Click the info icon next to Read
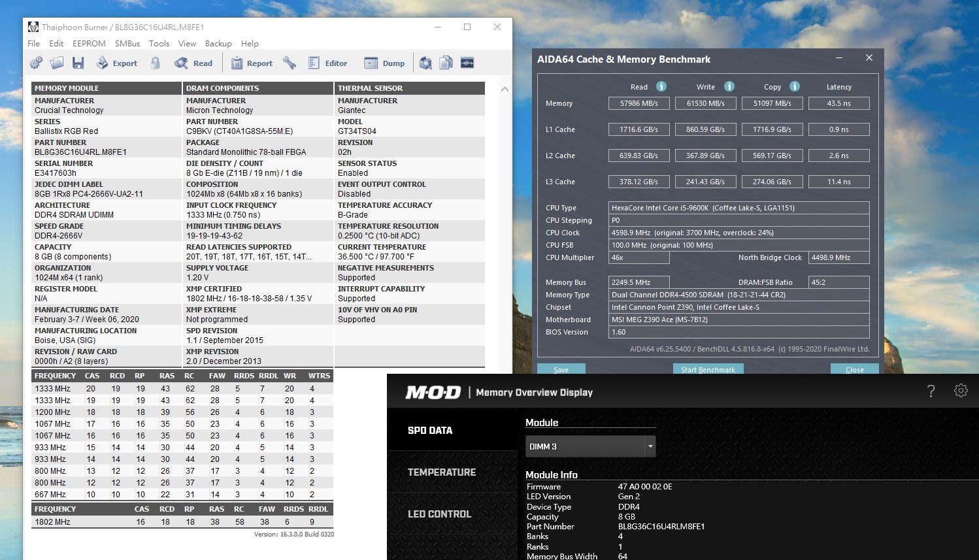This screenshot has width=979, height=560. [x=661, y=86]
